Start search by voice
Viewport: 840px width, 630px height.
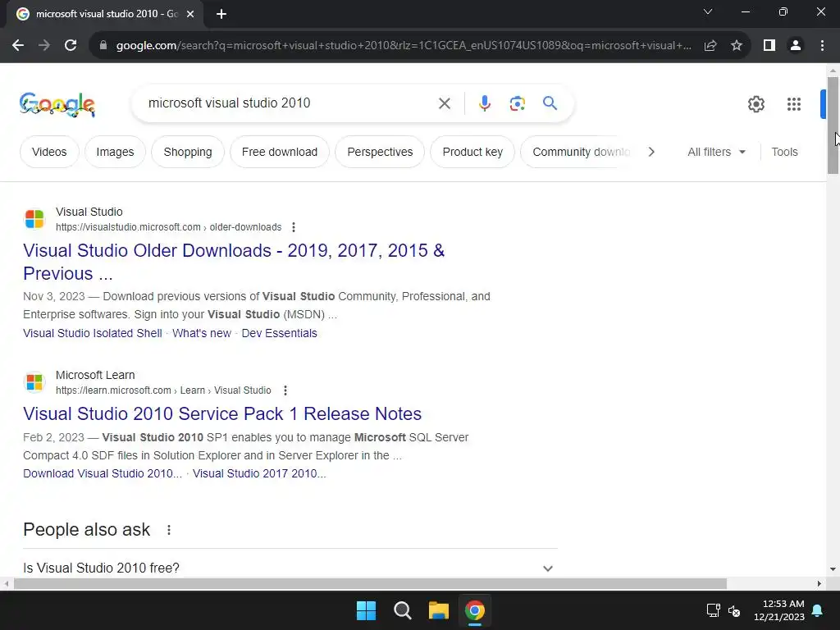[484, 103]
